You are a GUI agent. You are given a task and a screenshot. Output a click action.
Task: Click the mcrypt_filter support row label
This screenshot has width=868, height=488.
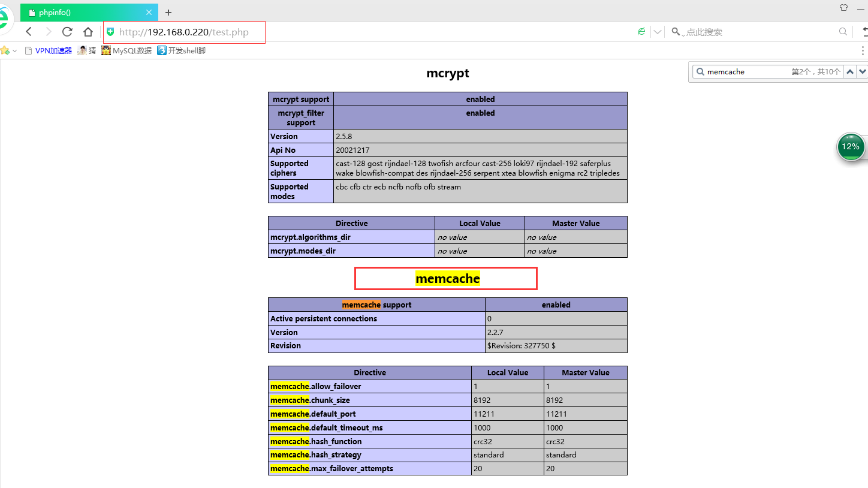(x=301, y=118)
